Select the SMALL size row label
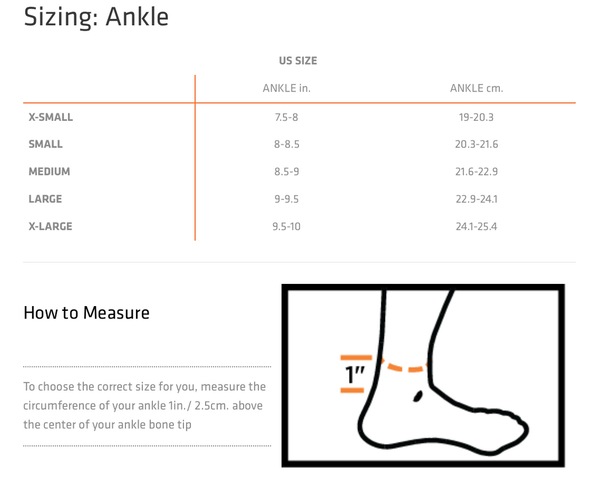600x495 pixels. [46, 144]
